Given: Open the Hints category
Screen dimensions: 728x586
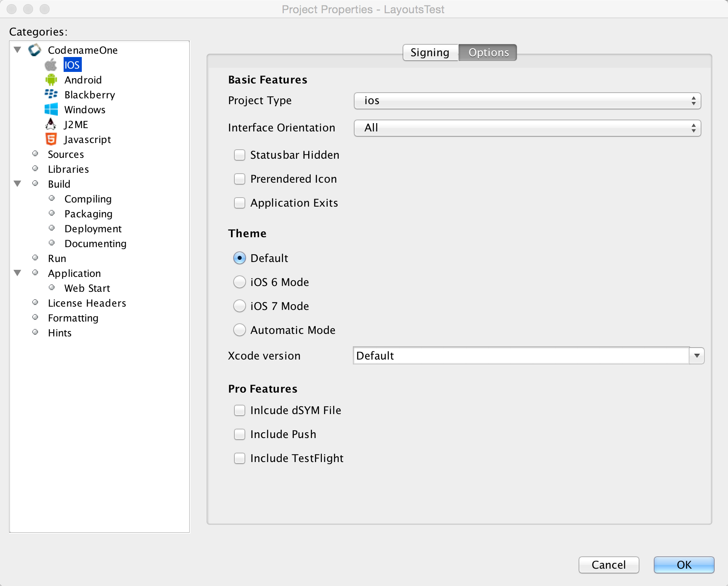Looking at the screenshot, I should pos(59,333).
